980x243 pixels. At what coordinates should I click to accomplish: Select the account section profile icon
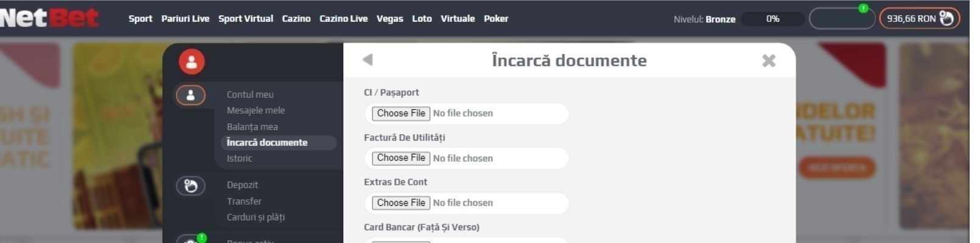click(x=191, y=95)
